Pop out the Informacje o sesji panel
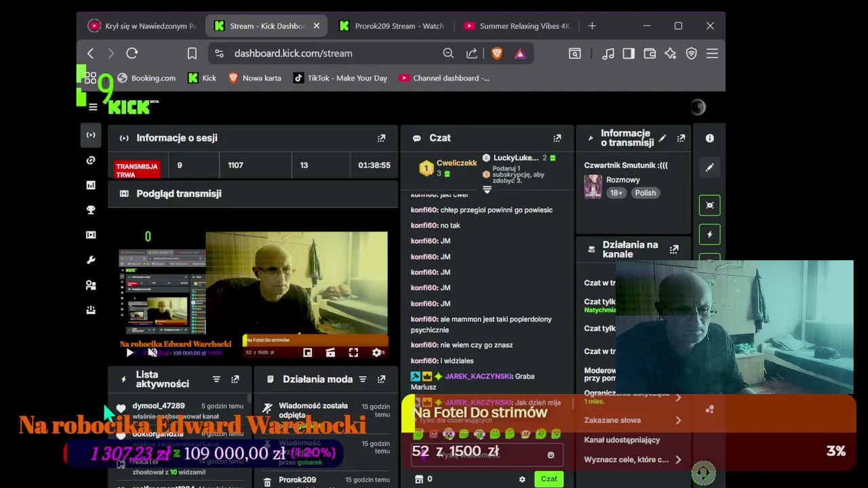 tap(381, 138)
